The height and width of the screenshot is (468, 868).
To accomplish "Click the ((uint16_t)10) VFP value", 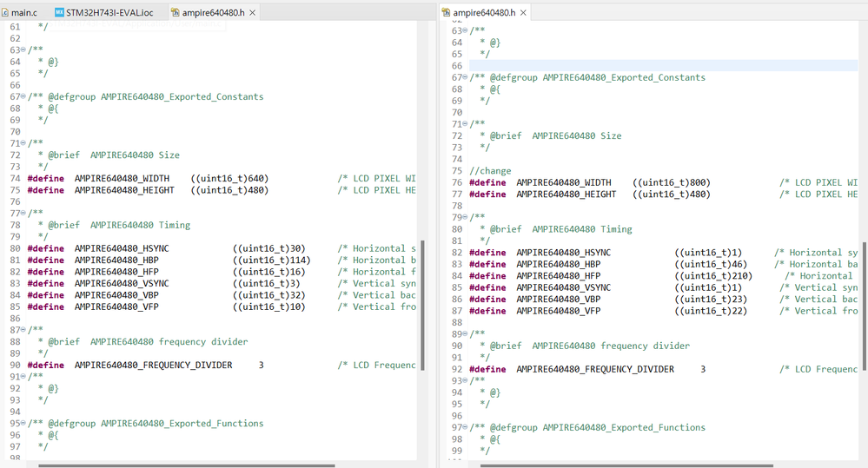I will click(x=269, y=307).
